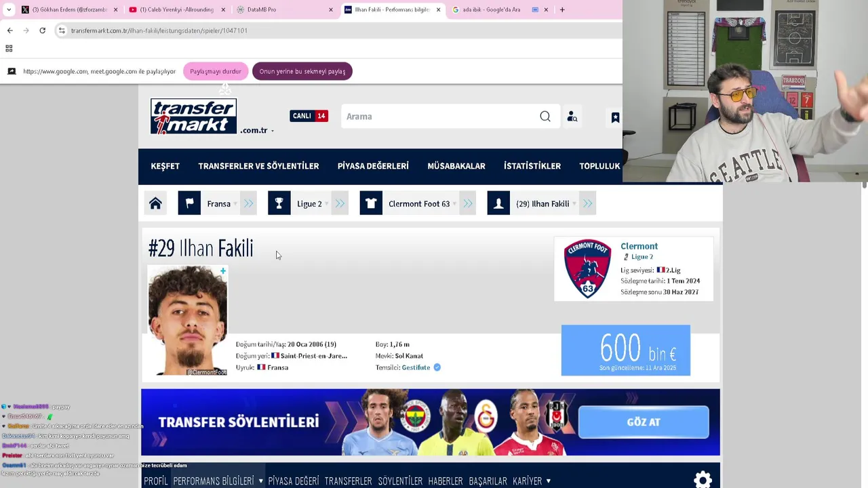868x488 pixels.
Task: Click the double arrow after Ligue 2
Action: pos(340,203)
